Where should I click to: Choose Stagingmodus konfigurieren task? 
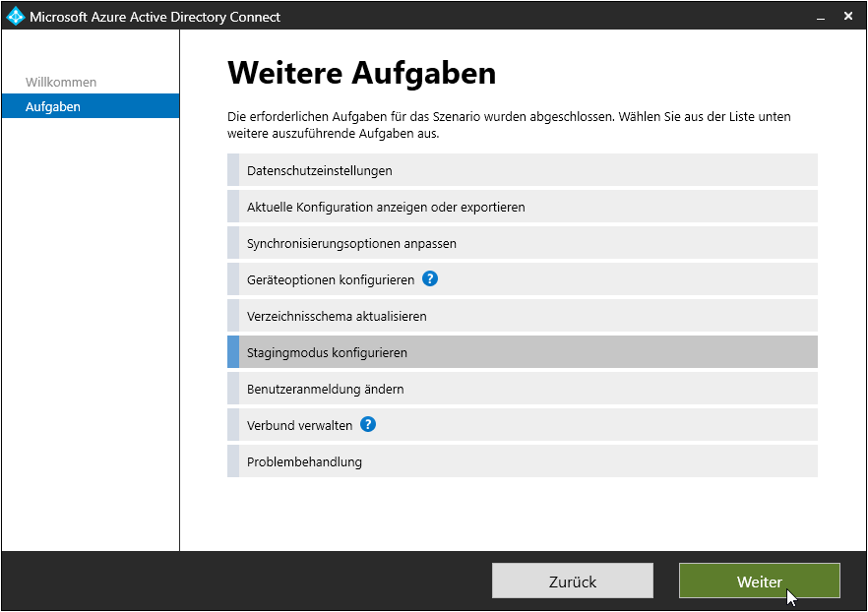(x=522, y=352)
